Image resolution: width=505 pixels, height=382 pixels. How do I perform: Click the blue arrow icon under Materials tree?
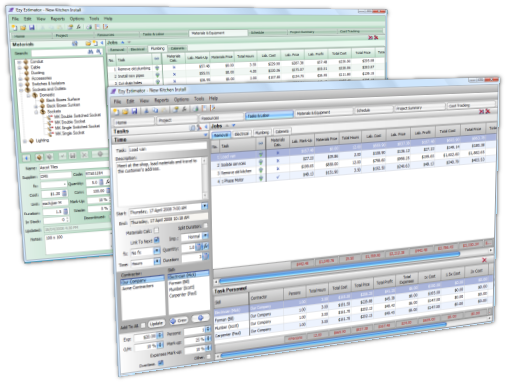[x=27, y=158]
